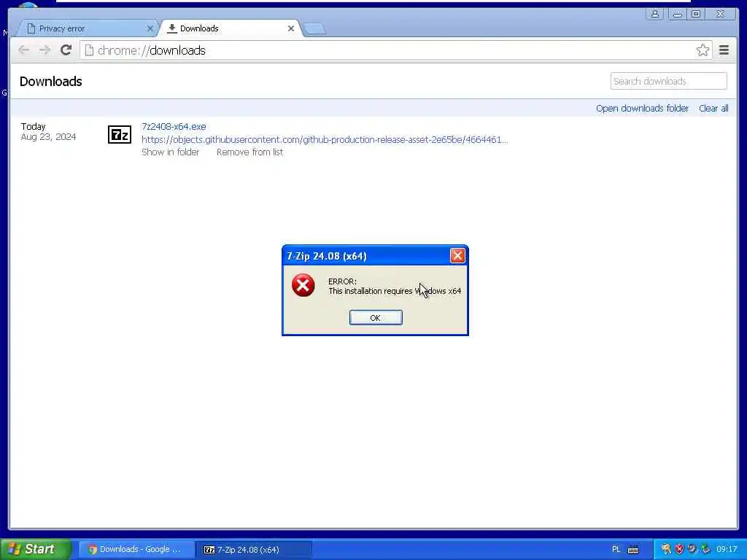This screenshot has height=560, width=747.
Task: Click the taskbar clock 09:17
Action: click(727, 549)
